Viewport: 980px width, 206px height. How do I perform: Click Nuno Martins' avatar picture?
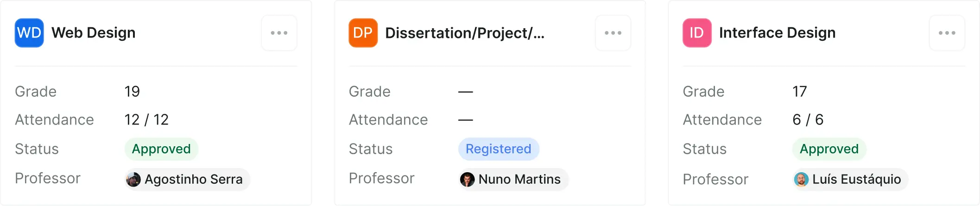tap(467, 179)
